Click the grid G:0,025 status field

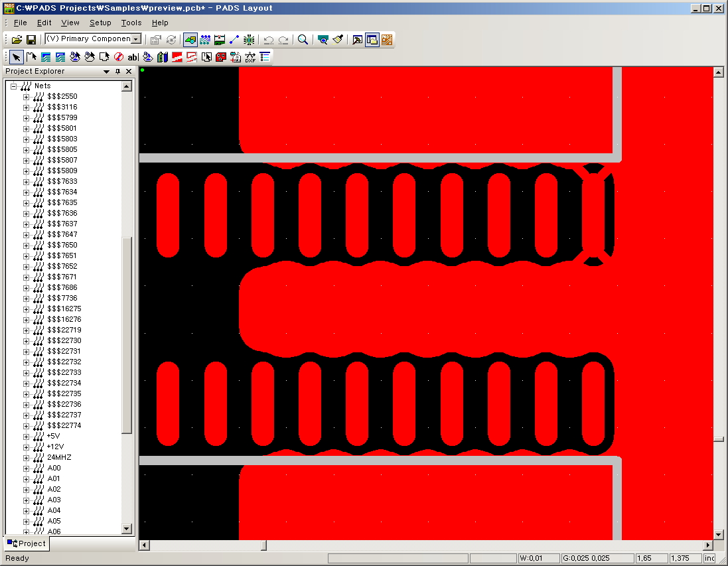pyautogui.click(x=597, y=558)
